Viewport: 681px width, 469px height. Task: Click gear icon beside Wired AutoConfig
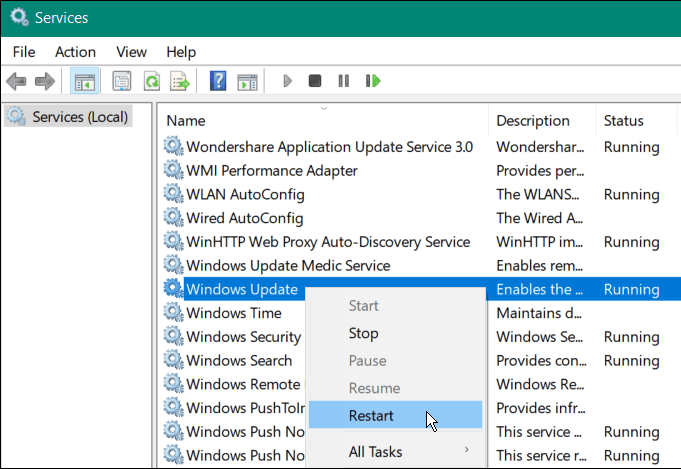(173, 218)
